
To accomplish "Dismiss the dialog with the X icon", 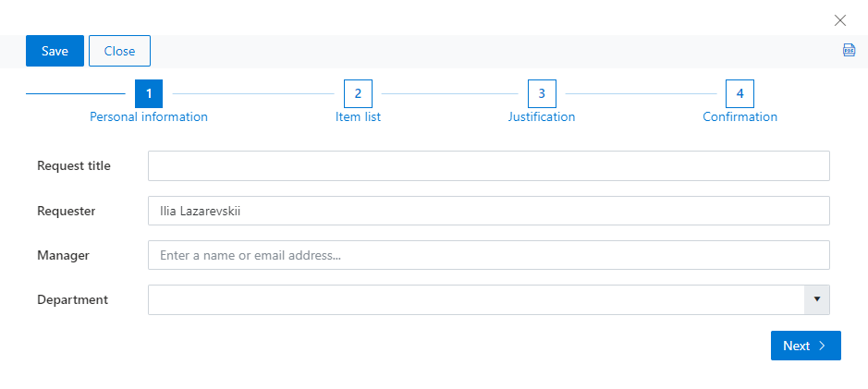I will tap(839, 20).
